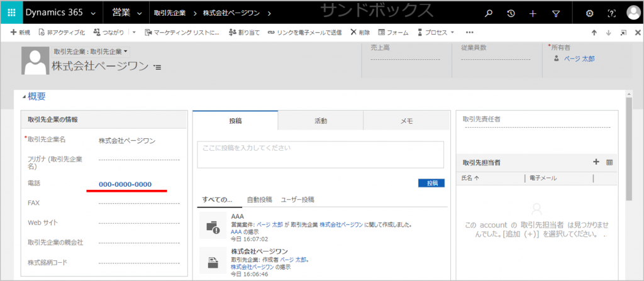Click the post input text field
This screenshot has width=644, height=281.
321,154
